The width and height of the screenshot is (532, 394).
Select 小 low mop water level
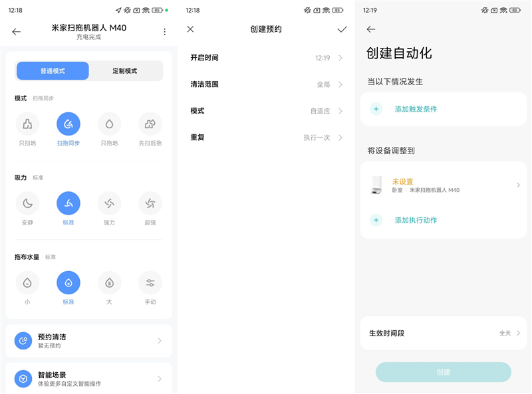pyautogui.click(x=27, y=284)
